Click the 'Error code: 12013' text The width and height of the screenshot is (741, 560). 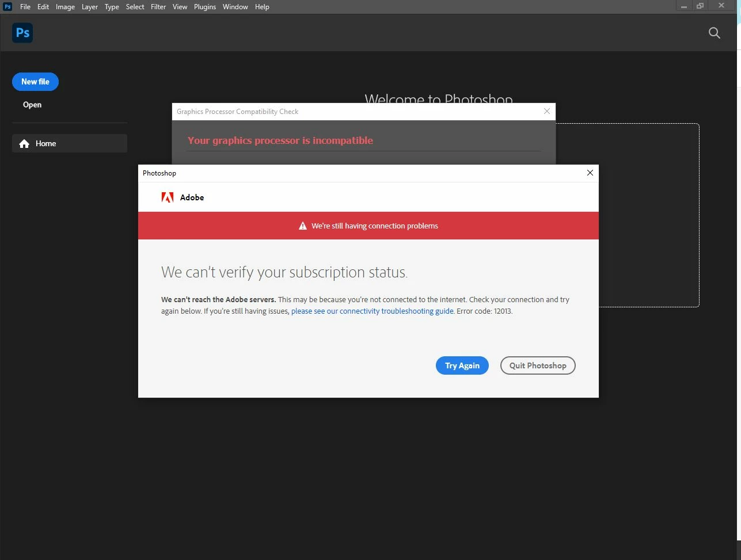coord(484,311)
